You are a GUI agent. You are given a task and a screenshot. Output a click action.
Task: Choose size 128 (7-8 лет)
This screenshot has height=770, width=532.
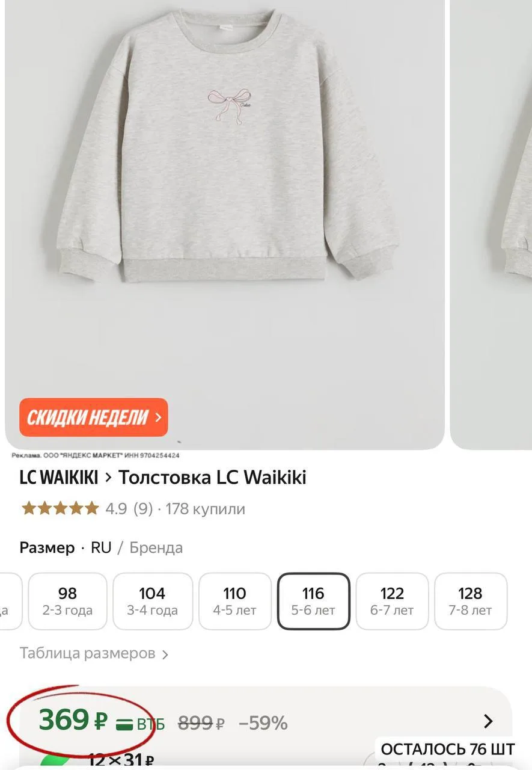(471, 602)
